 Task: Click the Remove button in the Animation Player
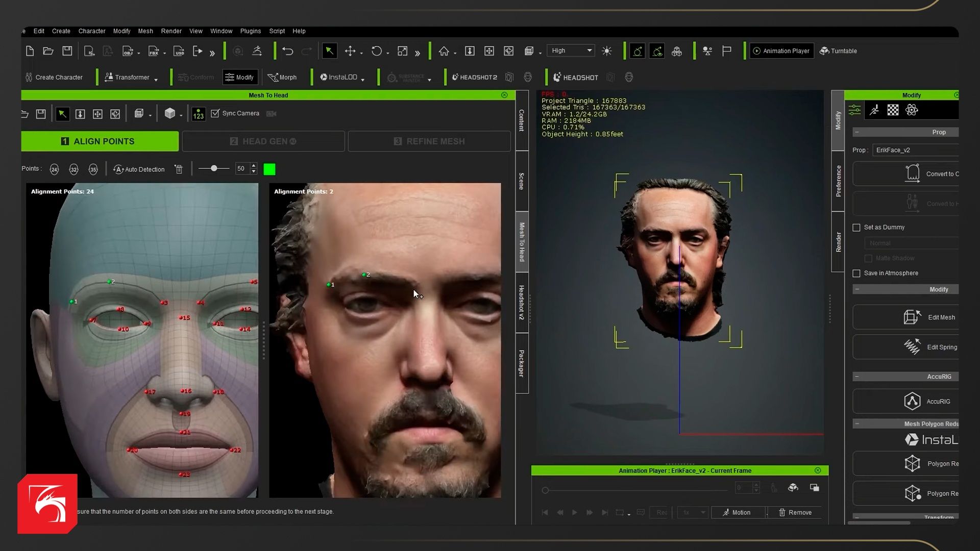click(x=795, y=512)
